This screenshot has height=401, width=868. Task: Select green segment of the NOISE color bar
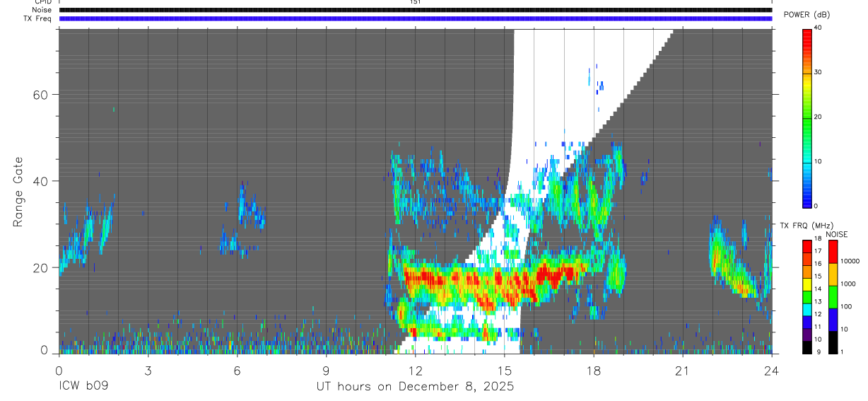833,297
